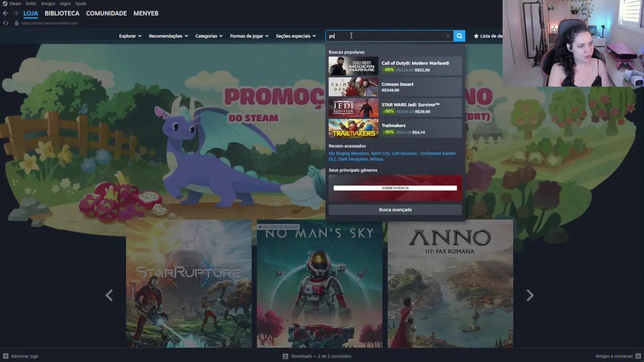Screen dimensions: 644x362
Task: Click the lock icon beside the URL
Action: pyautogui.click(x=17, y=23)
